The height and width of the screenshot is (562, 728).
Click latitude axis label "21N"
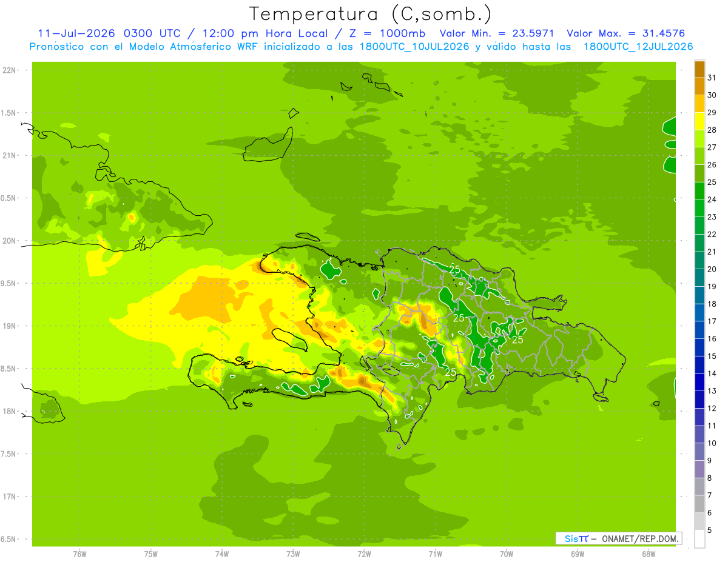coord(10,155)
